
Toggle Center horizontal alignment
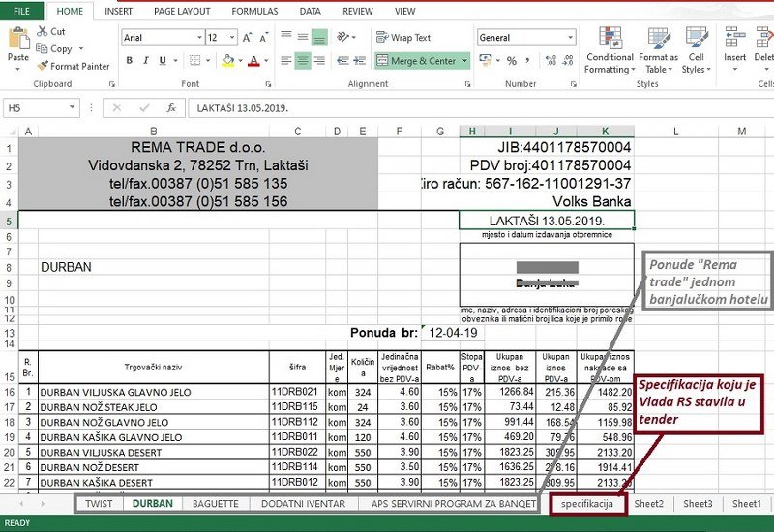click(303, 61)
